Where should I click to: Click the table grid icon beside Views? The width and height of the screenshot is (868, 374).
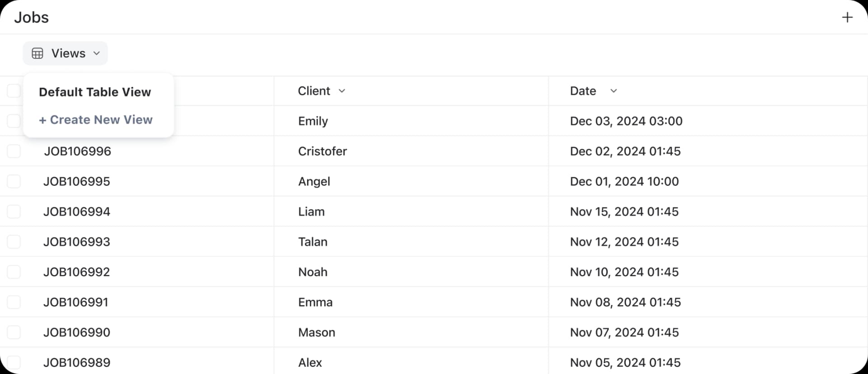tap(38, 53)
